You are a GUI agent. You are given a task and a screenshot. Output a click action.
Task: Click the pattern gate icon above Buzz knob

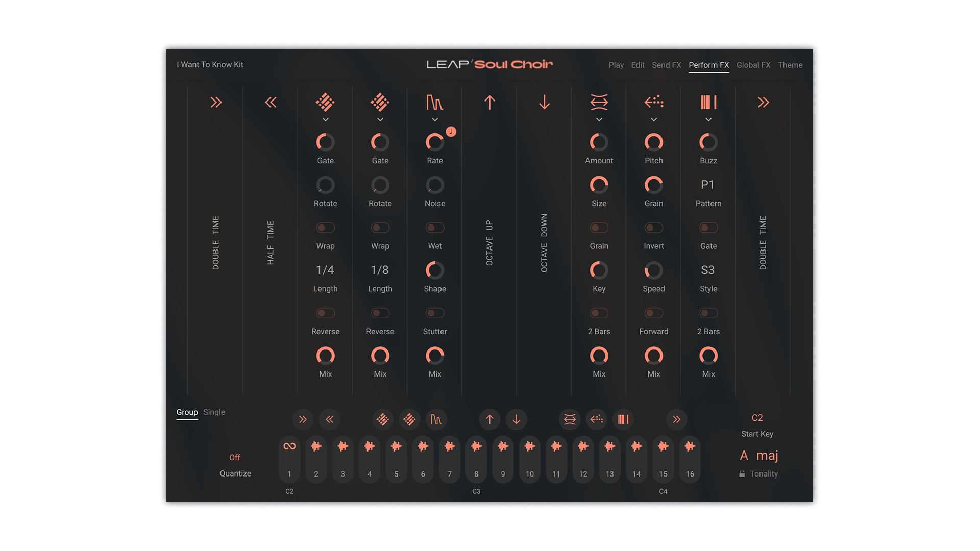[708, 103]
